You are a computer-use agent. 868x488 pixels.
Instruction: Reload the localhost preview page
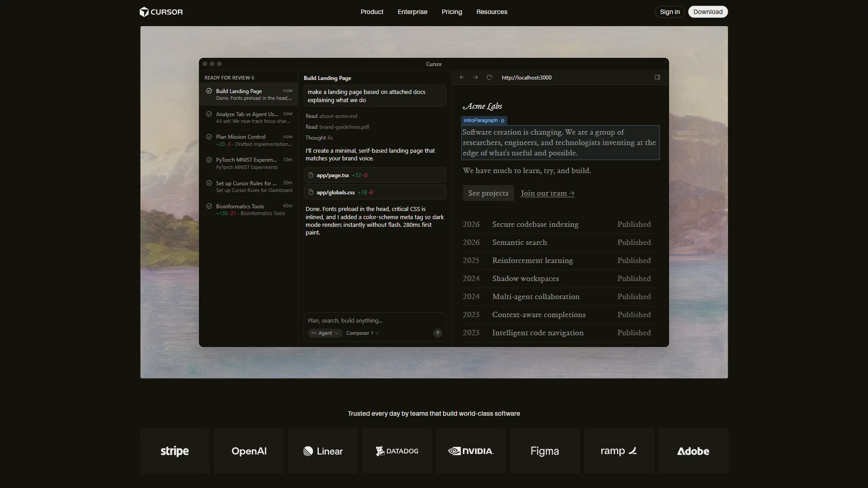489,77
